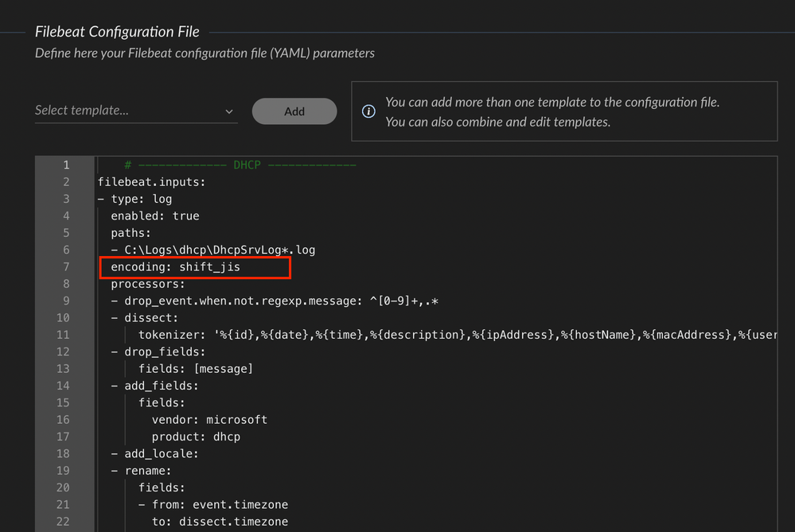Click the add_locale: line
The width and height of the screenshot is (795, 532).
[161, 453]
